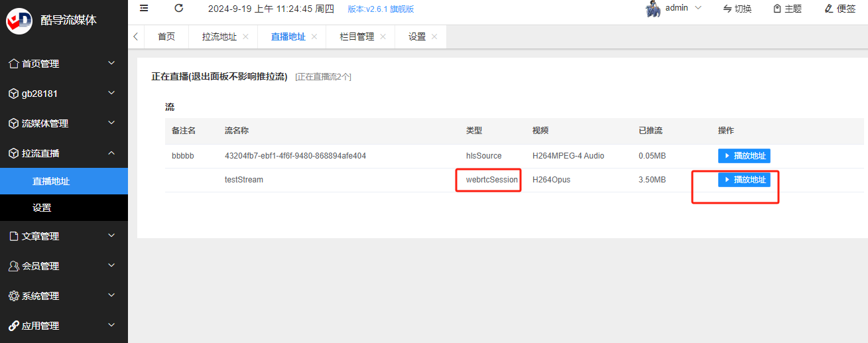Screen dimensions: 868x343
Task: Expand the gb28181 sidebar menu
Action: (64, 94)
